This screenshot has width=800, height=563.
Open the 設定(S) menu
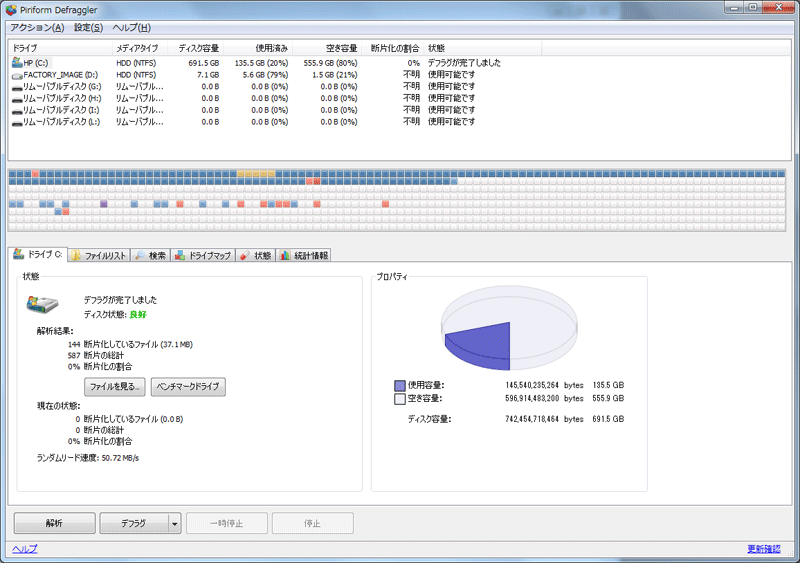(89, 28)
